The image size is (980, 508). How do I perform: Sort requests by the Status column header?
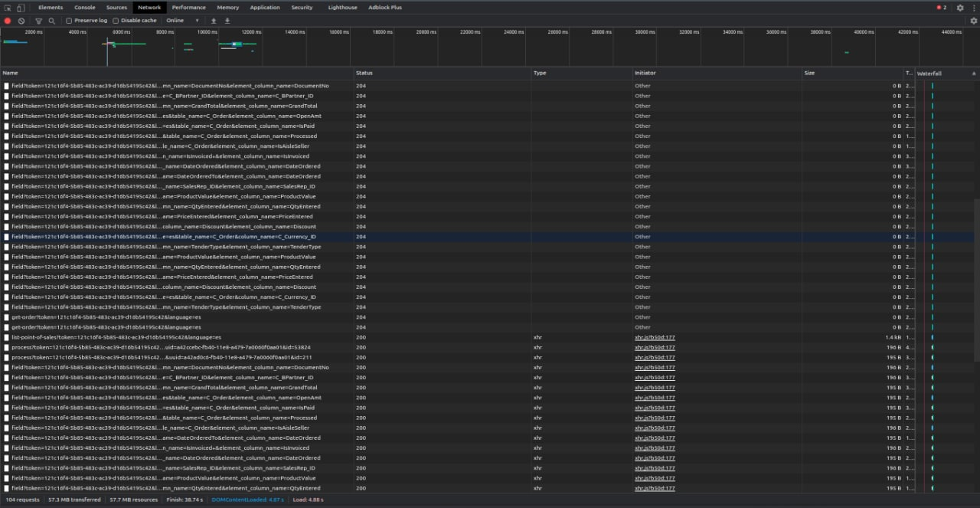443,74
